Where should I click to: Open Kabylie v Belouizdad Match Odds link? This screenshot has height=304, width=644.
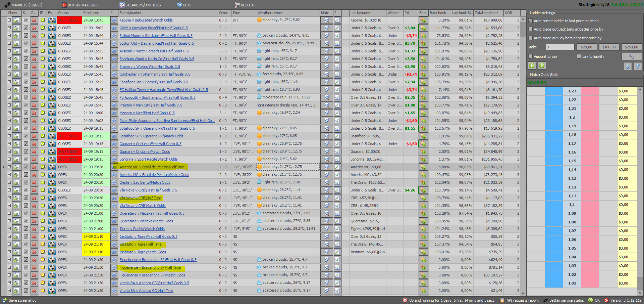click(x=146, y=20)
